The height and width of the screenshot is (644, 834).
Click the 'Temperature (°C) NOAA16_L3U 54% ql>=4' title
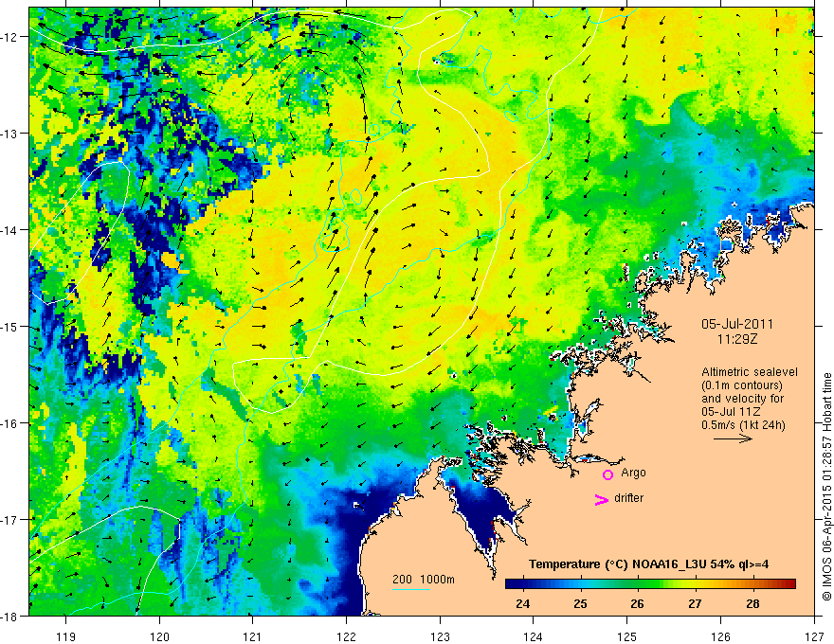(x=648, y=564)
